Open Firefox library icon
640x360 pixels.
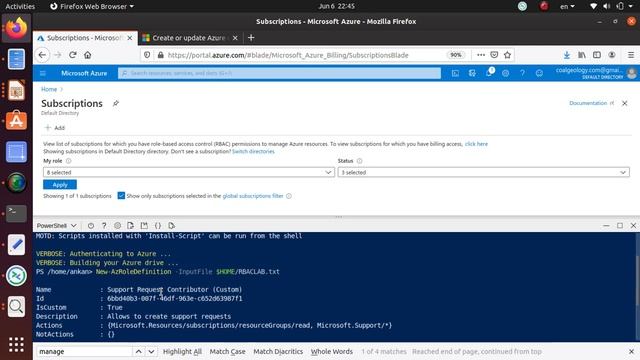[x=582, y=55]
